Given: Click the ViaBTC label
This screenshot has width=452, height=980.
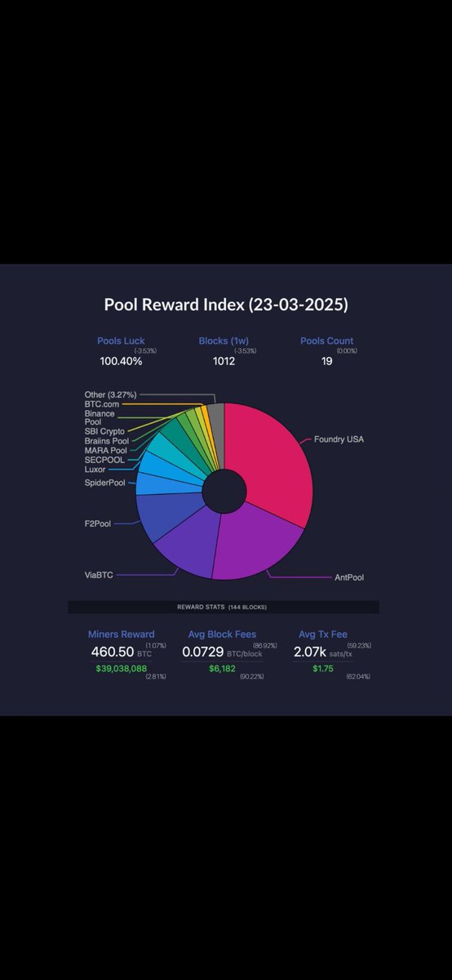Looking at the screenshot, I should coord(99,576).
